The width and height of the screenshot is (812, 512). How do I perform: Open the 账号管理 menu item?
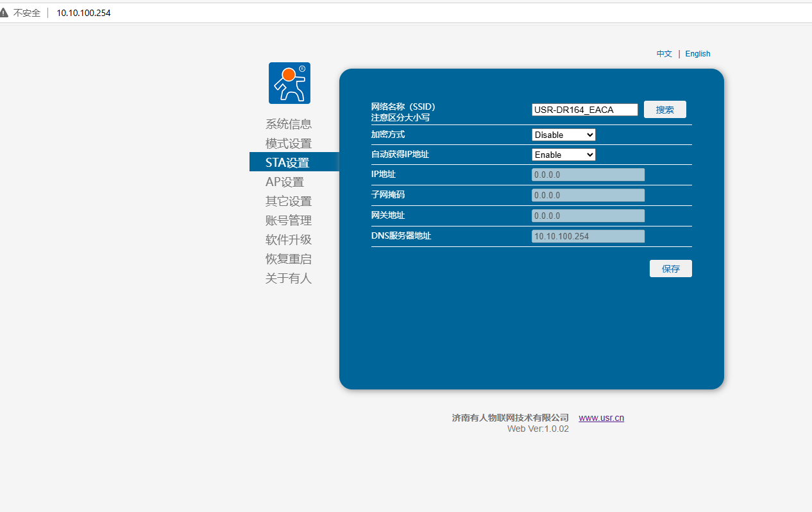[x=289, y=221]
